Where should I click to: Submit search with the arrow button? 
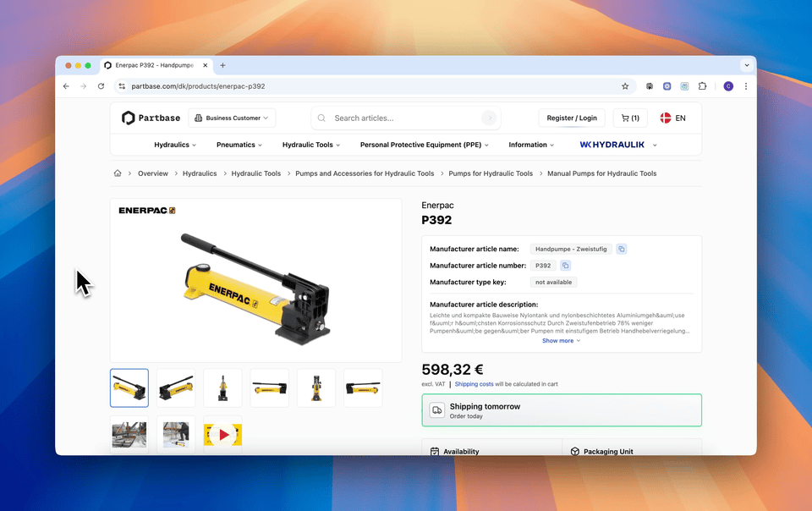pos(488,118)
